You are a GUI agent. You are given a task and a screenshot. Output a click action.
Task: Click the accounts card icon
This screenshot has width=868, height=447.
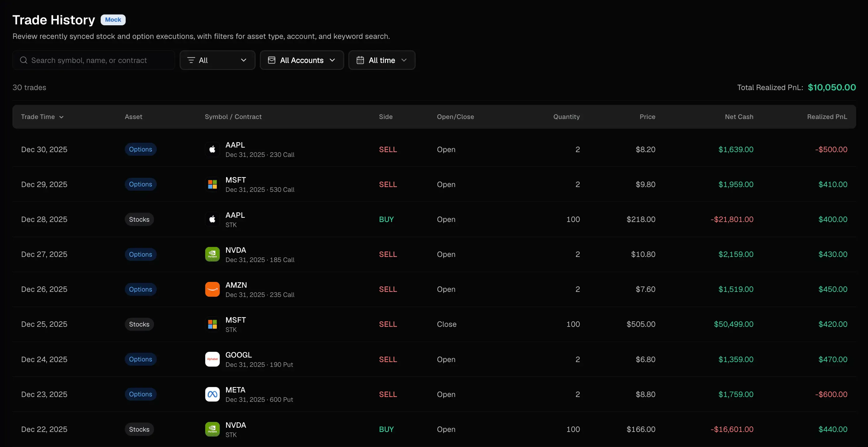(272, 60)
